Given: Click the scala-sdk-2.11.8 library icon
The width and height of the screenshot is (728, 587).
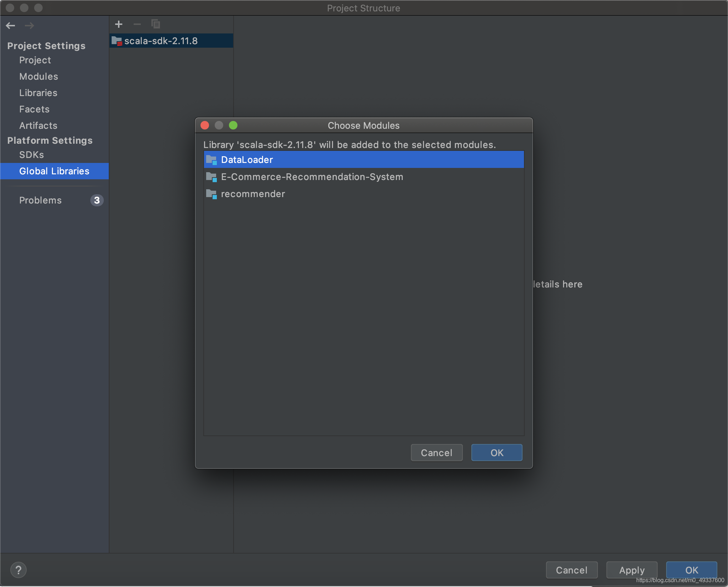Looking at the screenshot, I should point(117,41).
